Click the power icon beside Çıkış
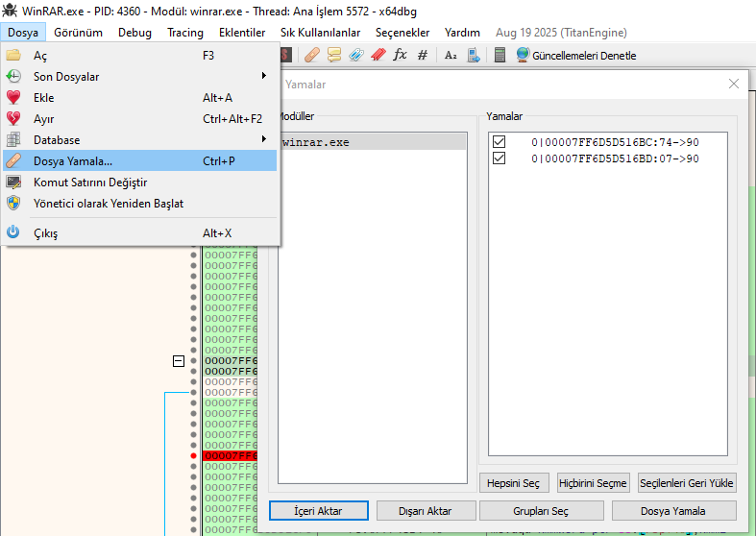This screenshot has height=536, width=756. 13,231
